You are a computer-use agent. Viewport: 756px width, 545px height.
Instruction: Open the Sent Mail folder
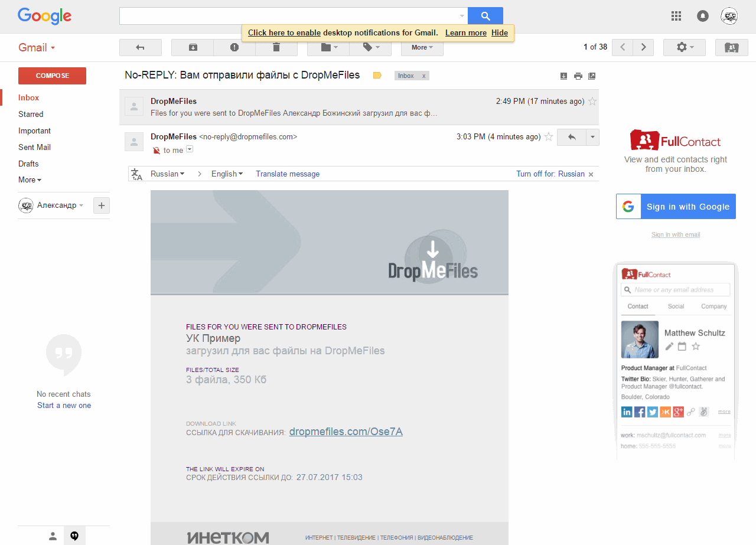pyautogui.click(x=35, y=147)
